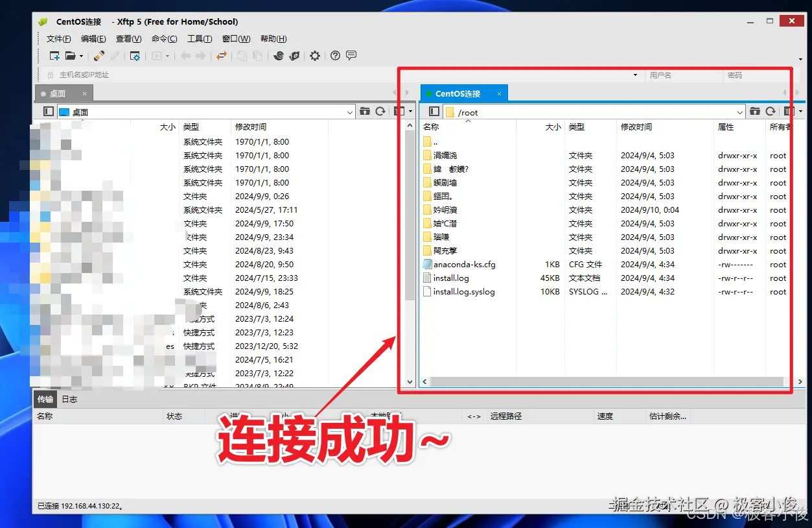This screenshot has height=528, width=812.
Task: Switch to the 传输 tab
Action: 45,399
